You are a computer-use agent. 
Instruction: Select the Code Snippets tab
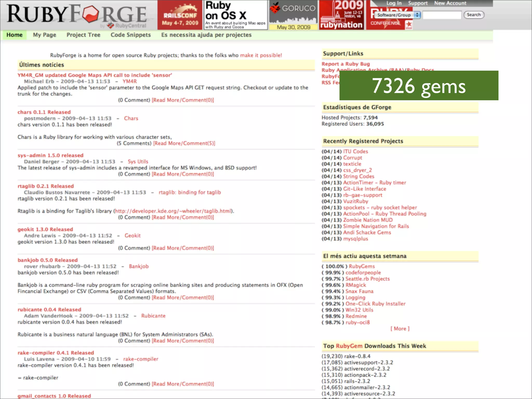pyautogui.click(x=131, y=35)
